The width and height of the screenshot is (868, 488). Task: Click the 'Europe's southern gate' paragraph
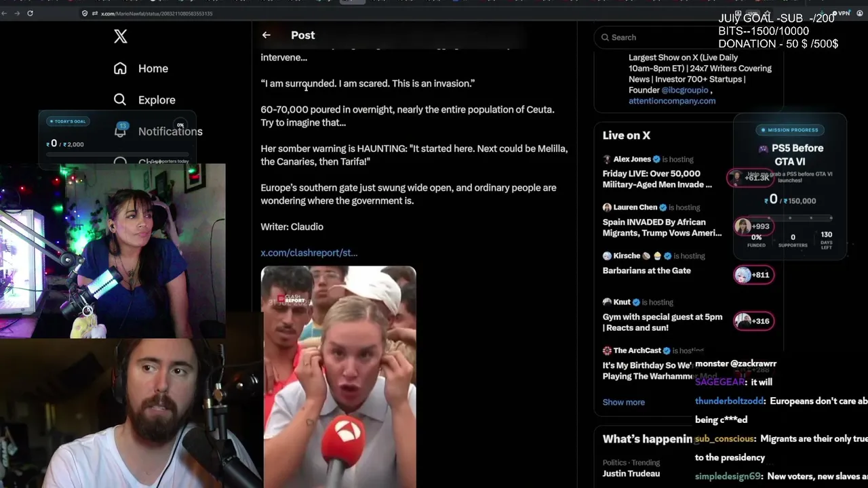tap(408, 195)
